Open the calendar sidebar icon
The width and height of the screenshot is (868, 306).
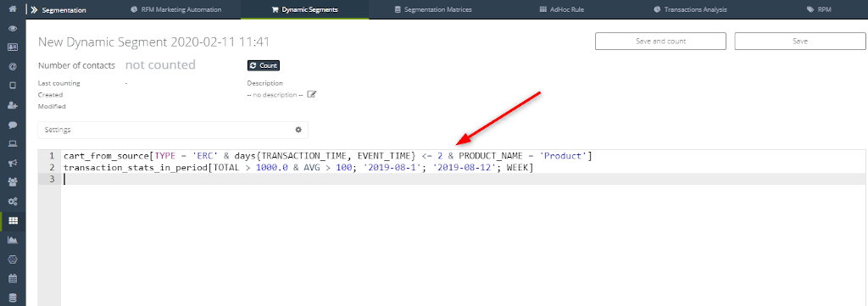tap(13, 278)
